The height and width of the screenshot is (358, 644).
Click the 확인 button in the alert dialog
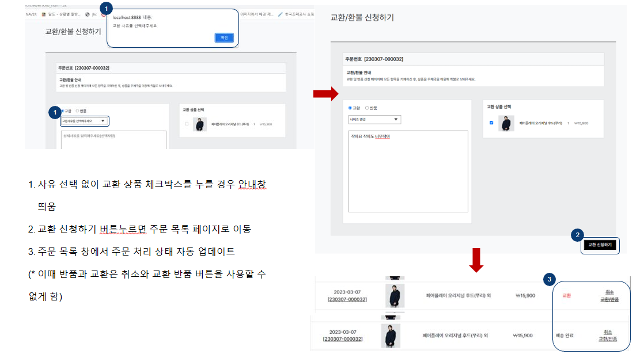224,37
